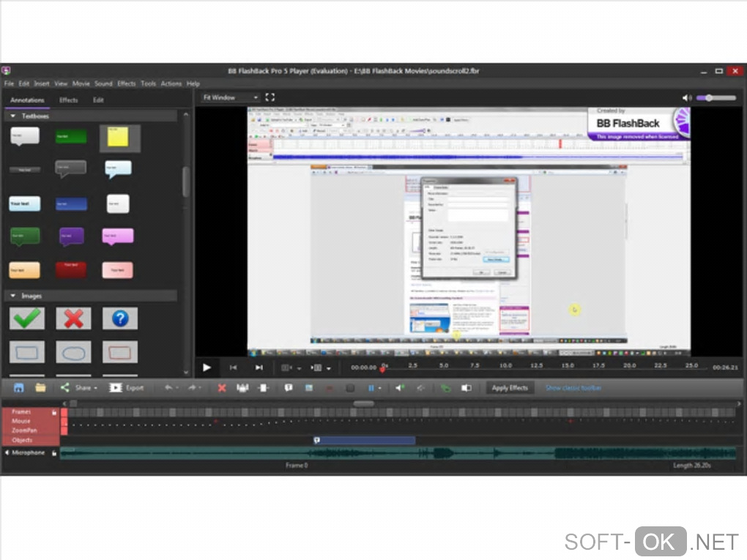Switch to the Annotations tab
This screenshot has height=560, width=747.
pyautogui.click(x=27, y=100)
